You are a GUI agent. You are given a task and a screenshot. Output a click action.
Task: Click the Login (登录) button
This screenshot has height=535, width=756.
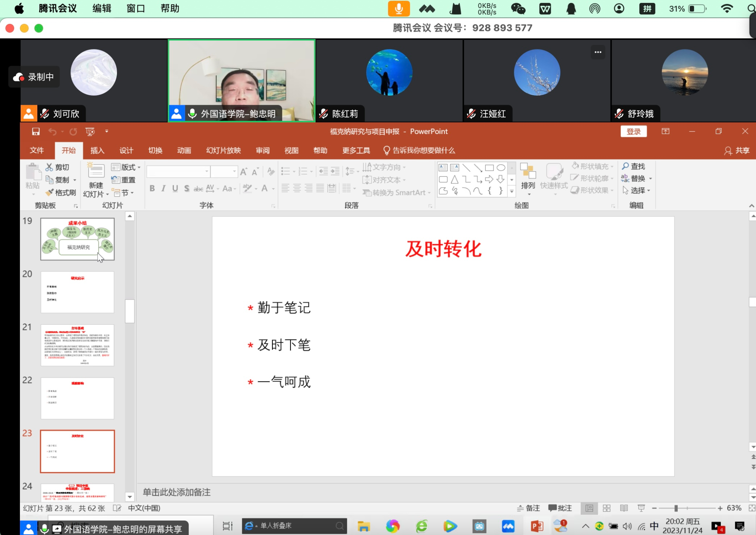point(633,132)
